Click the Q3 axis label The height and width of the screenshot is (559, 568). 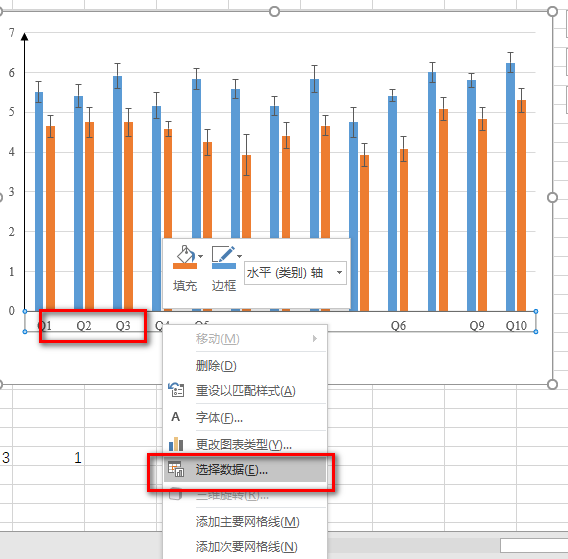[x=123, y=326]
